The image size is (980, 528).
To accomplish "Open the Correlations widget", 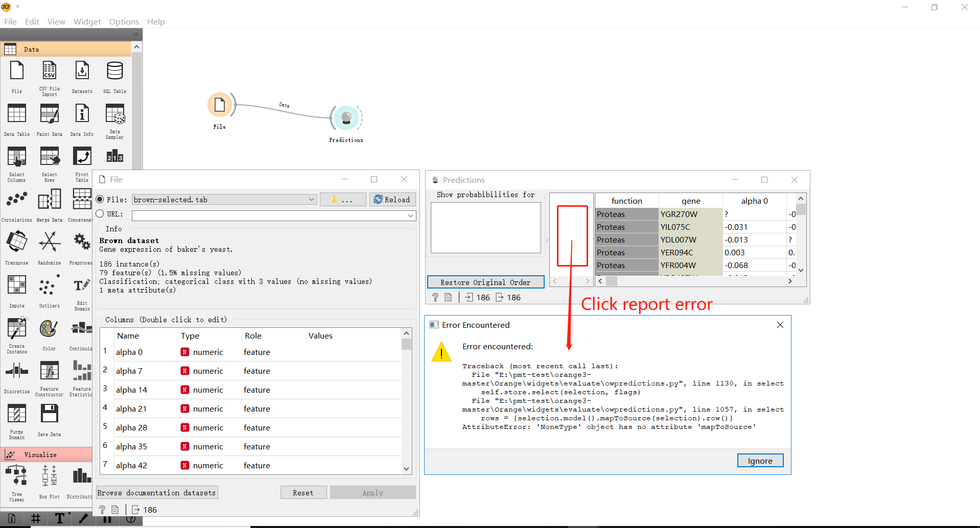I will click(17, 199).
